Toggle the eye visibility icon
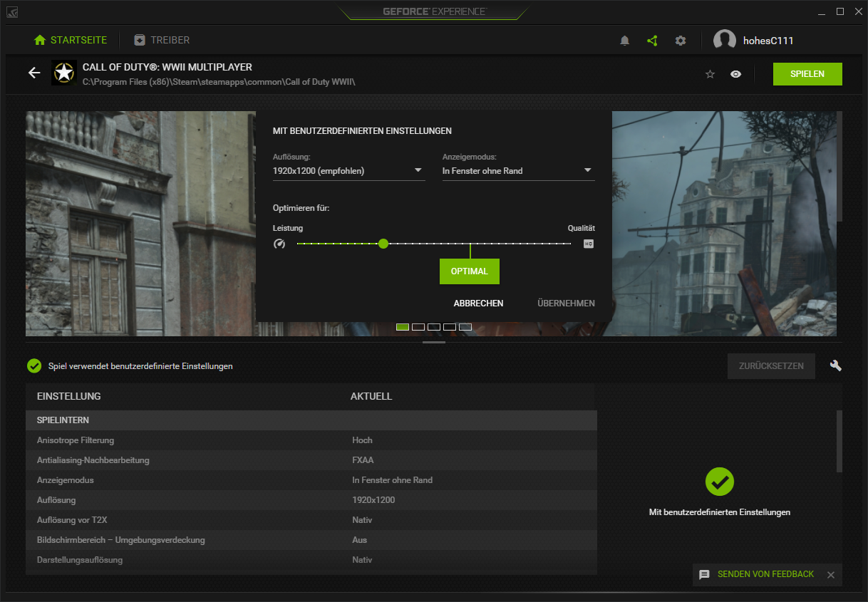 tap(736, 74)
